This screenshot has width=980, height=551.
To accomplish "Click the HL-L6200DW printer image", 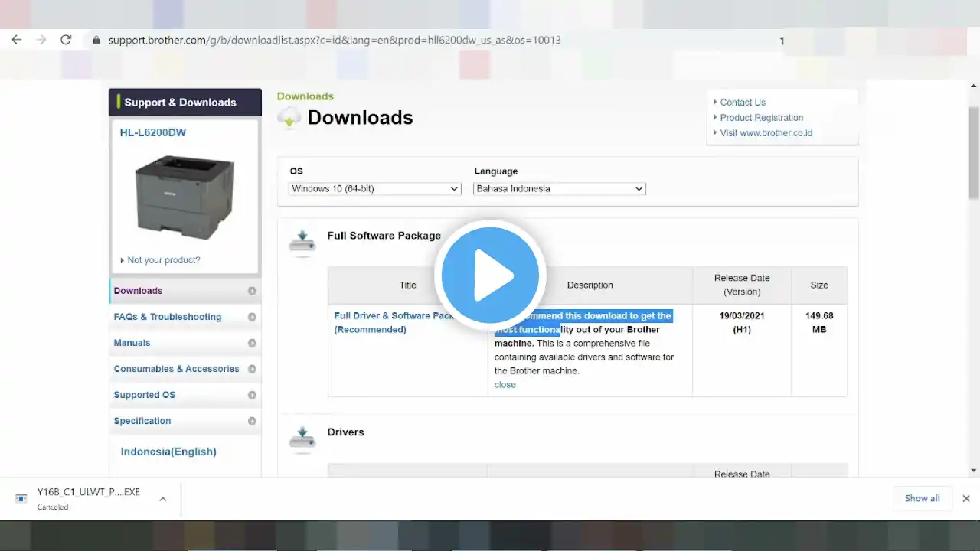I will pyautogui.click(x=185, y=197).
